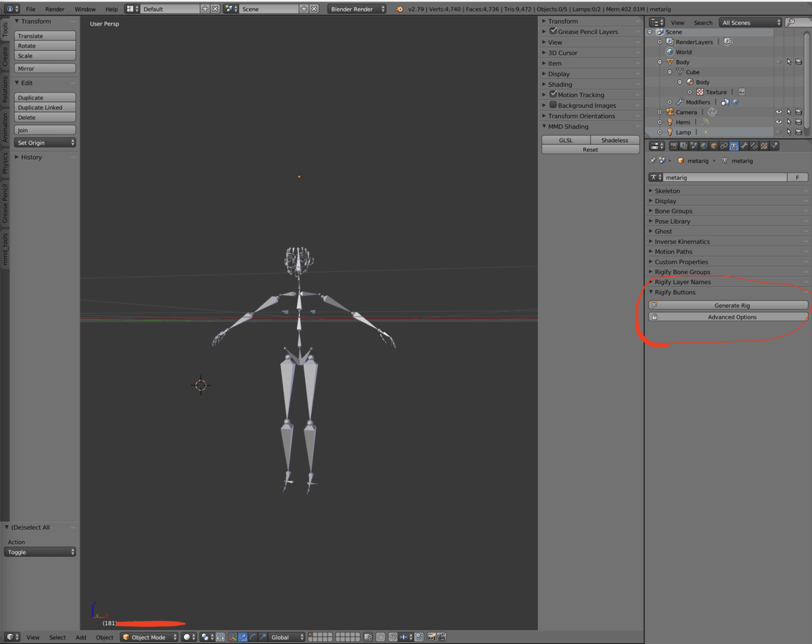
Task: Click the Scene name field in header
Action: click(269, 9)
